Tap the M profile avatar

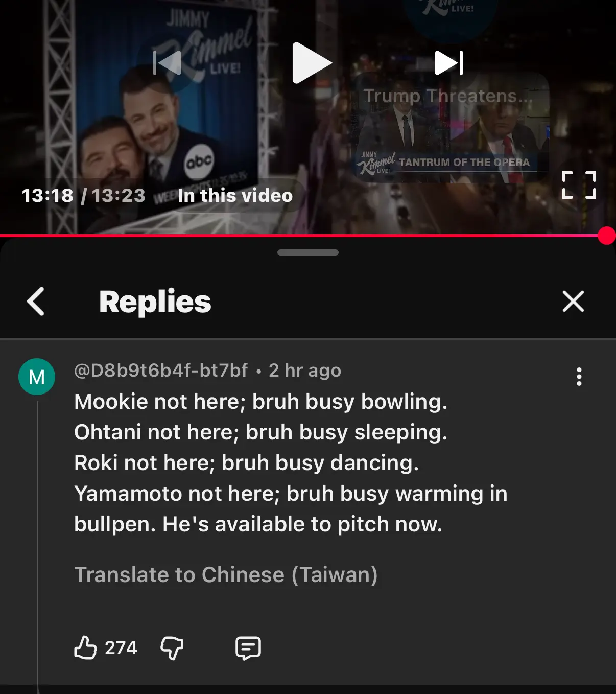coord(37,377)
